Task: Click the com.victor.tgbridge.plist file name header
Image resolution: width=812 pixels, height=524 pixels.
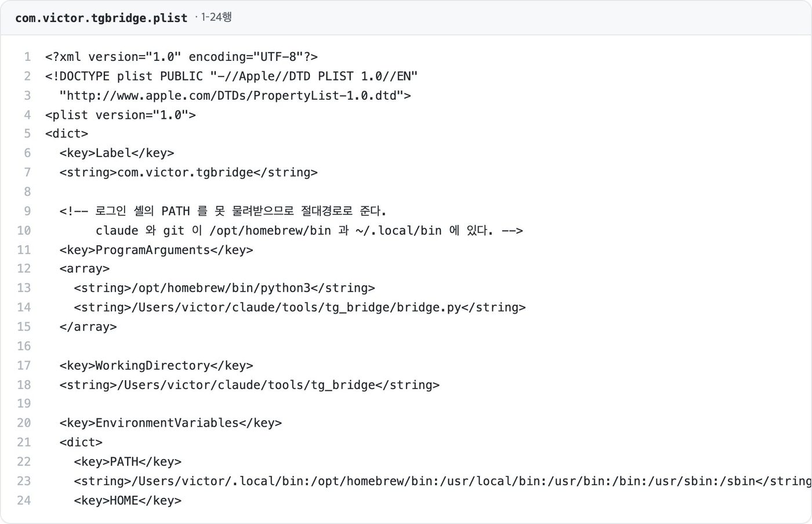Action: (101, 18)
